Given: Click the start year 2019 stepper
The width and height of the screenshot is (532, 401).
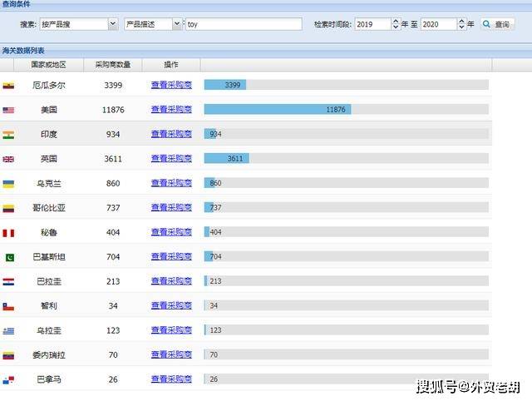Looking at the screenshot, I should click(395, 25).
